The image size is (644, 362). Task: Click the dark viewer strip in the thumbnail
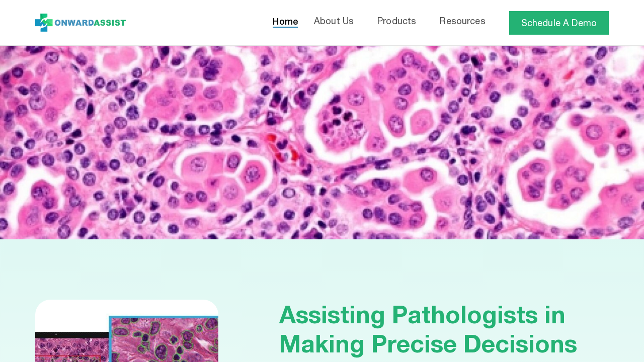(x=72, y=335)
